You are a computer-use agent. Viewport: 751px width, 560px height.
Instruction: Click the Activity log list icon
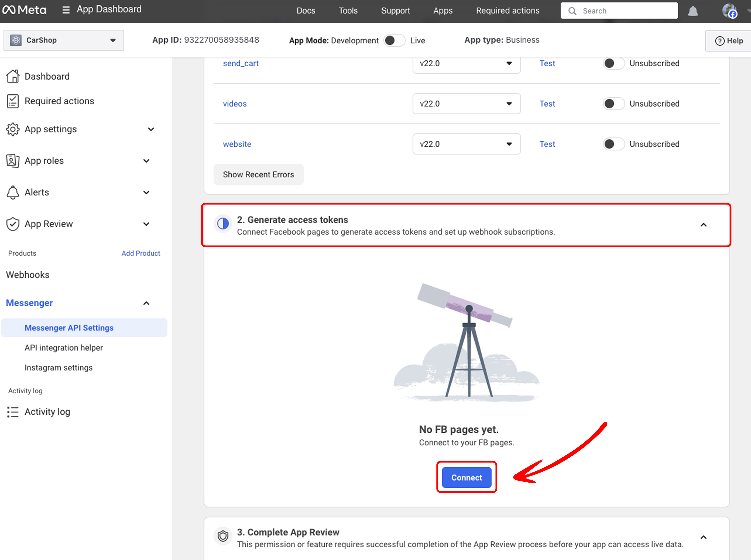pos(13,412)
